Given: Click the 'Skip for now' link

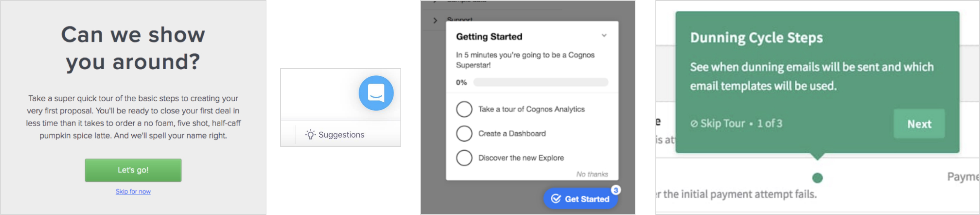Looking at the screenshot, I should [133, 191].
